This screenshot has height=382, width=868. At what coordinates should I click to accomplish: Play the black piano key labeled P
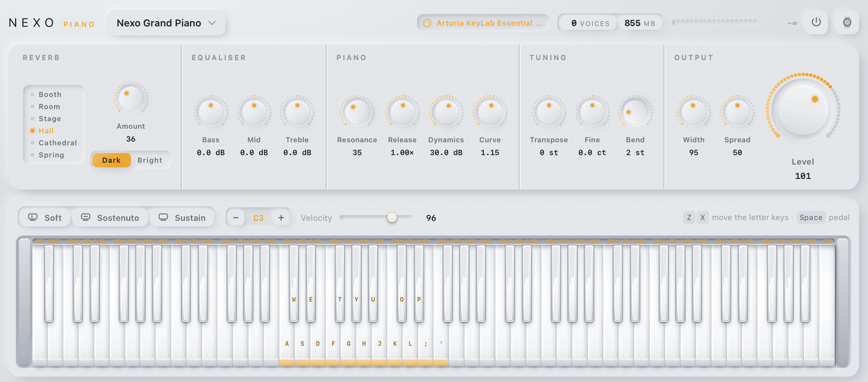tap(419, 283)
